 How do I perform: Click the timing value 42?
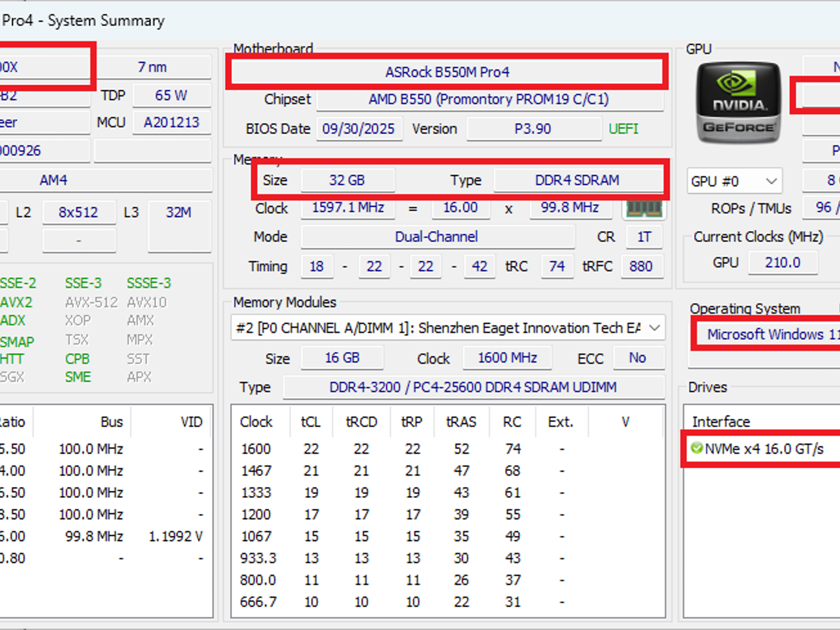pos(479,266)
